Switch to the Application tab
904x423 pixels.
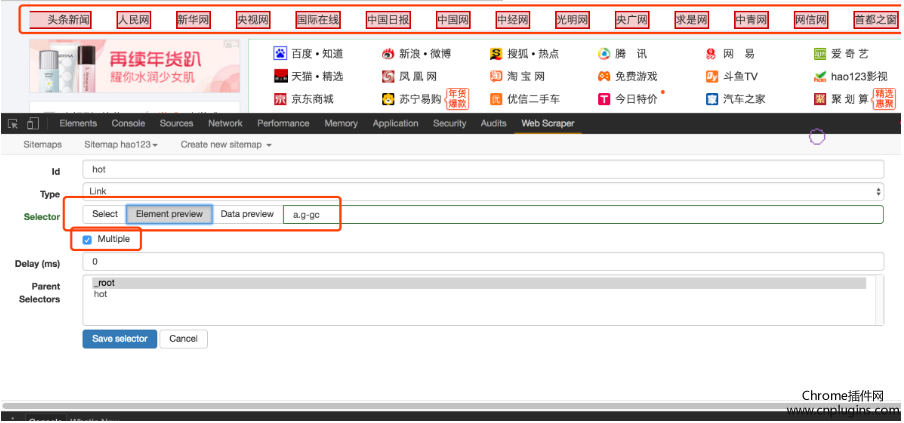tap(396, 123)
